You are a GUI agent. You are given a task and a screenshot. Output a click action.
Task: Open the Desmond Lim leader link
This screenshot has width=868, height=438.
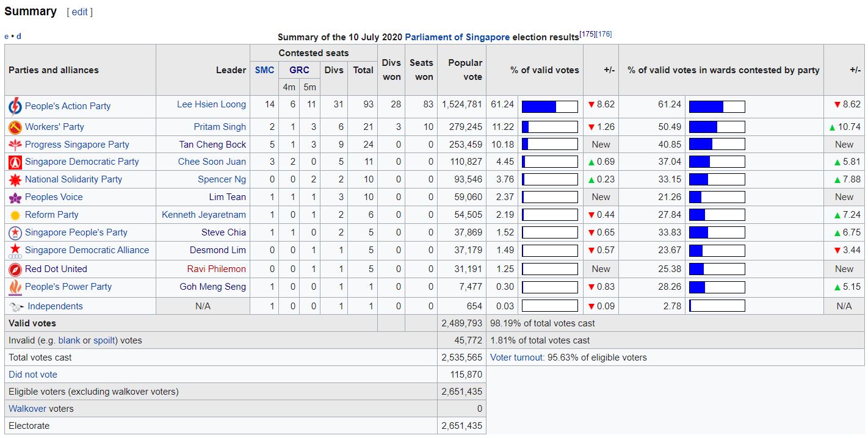(218, 251)
